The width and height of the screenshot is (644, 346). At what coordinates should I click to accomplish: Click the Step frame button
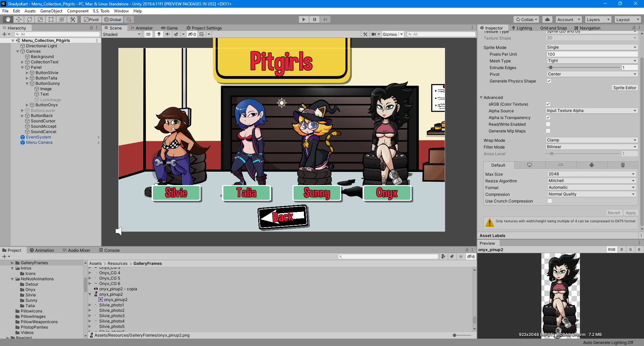(x=325, y=19)
